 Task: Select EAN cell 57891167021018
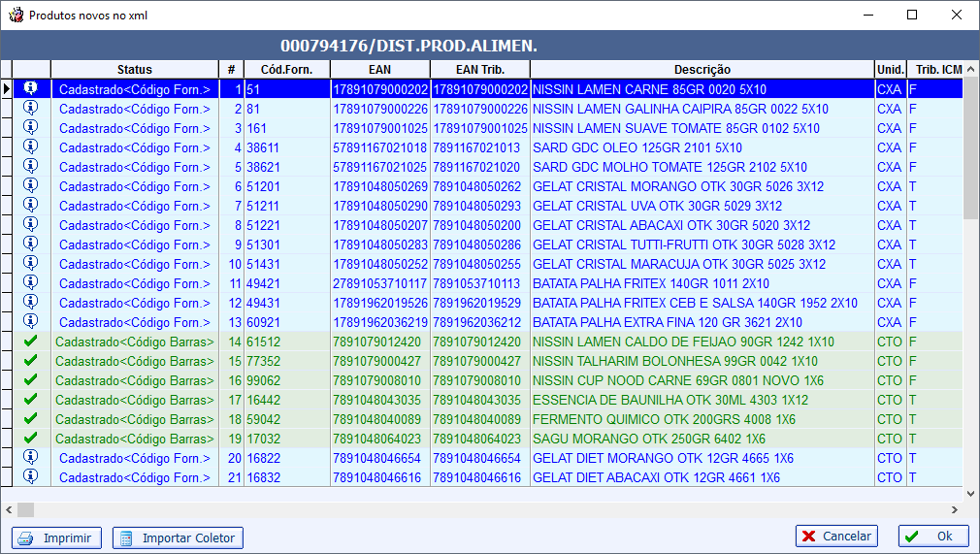(x=380, y=147)
